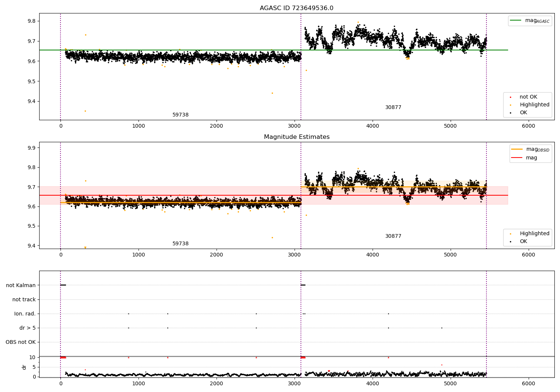
Task: Click orange outlier near 9.35 in top plot
Action: (x=85, y=111)
